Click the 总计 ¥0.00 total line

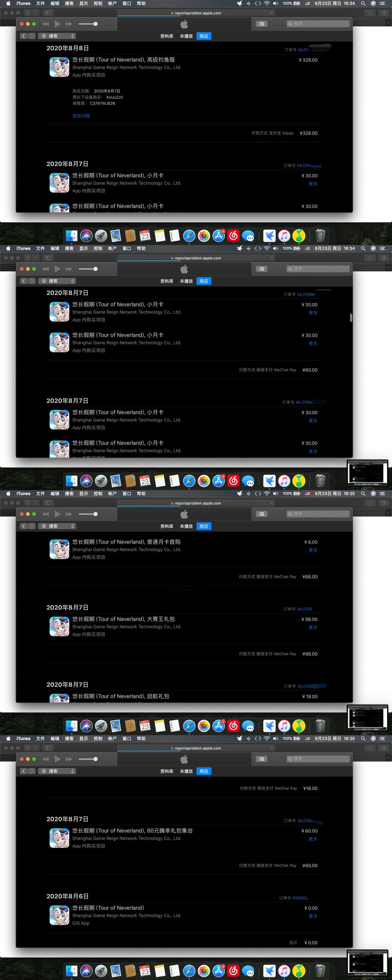[303, 943]
